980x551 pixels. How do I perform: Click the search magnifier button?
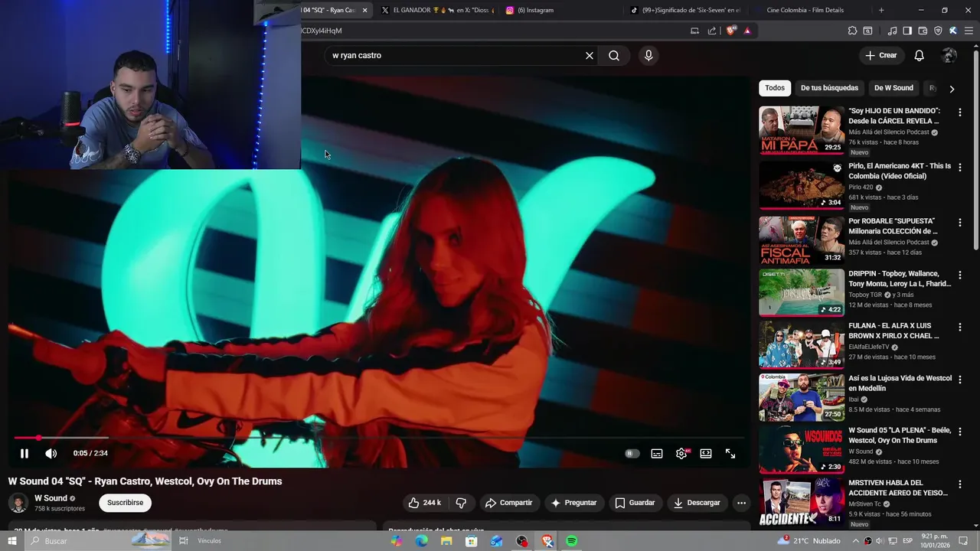click(614, 55)
